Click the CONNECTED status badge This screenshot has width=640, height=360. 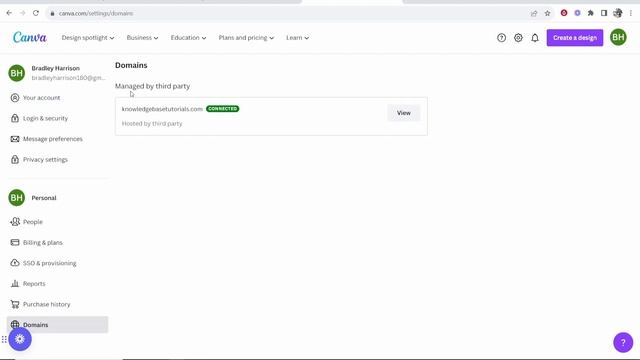(x=222, y=109)
